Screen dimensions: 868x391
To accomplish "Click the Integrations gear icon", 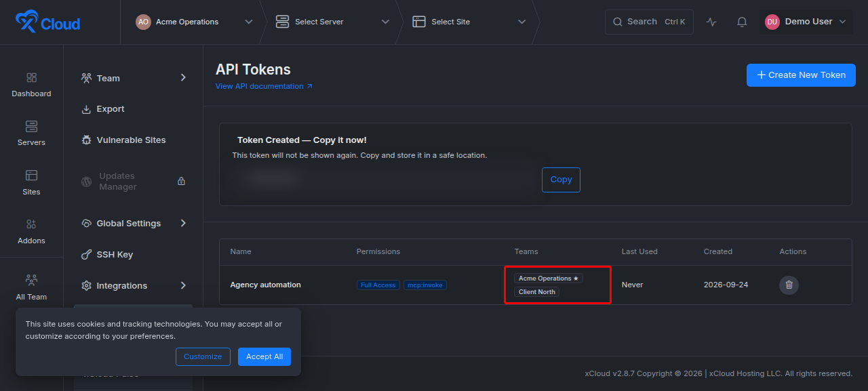I will click(x=86, y=286).
